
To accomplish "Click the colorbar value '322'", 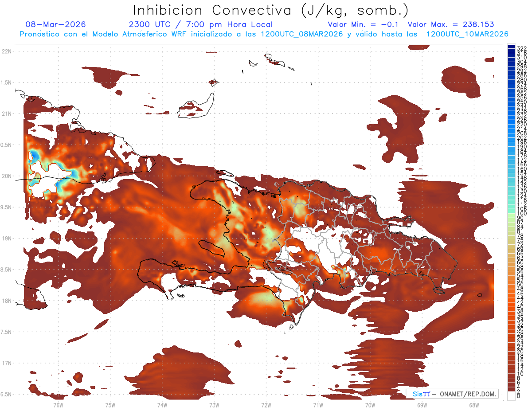I will coord(522,48).
